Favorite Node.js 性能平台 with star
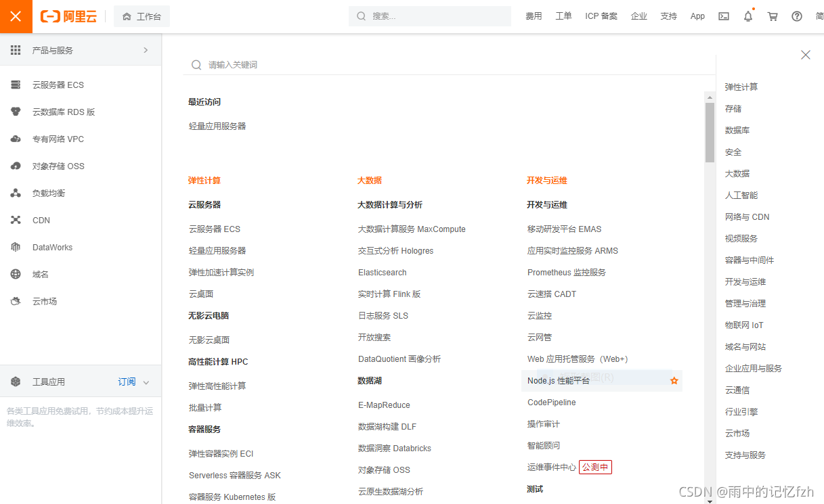This screenshot has height=504, width=824. [674, 381]
